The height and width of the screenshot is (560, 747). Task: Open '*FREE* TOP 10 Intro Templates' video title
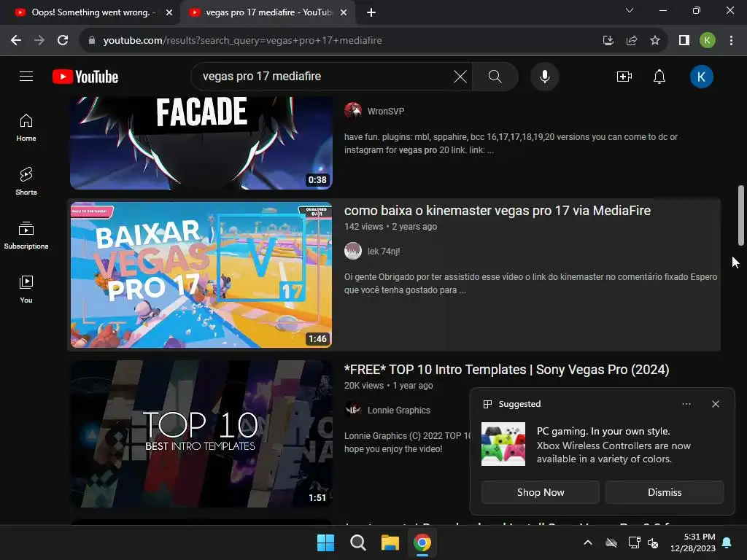click(506, 370)
